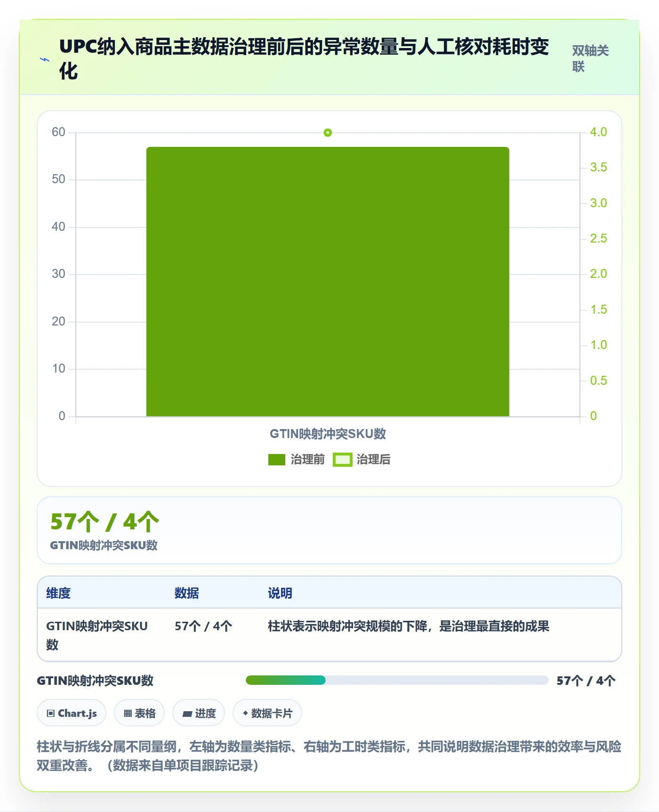The height and width of the screenshot is (812, 659).
Task: Click the 数据 table column header
Action: point(187,593)
